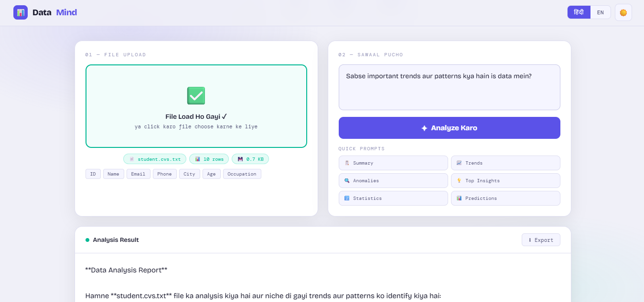Click the green checkmark upload icon
The image size is (644, 302).
196,96
